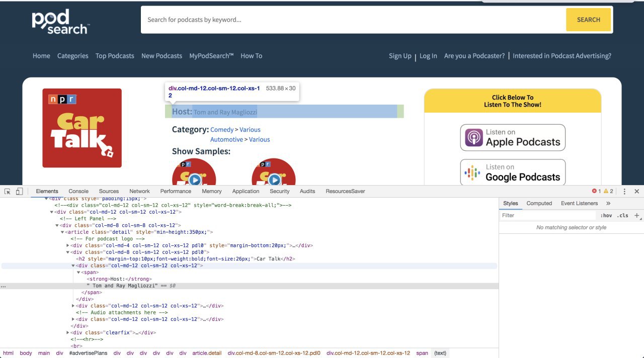The height and width of the screenshot is (358, 644).
Task: Toggle the .cls class editor
Action: [623, 215]
